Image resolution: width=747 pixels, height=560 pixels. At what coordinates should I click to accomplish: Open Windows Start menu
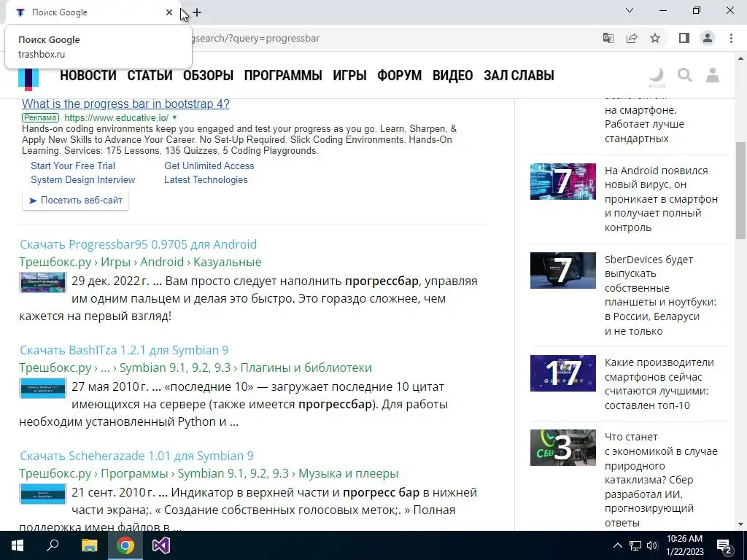coord(18,545)
